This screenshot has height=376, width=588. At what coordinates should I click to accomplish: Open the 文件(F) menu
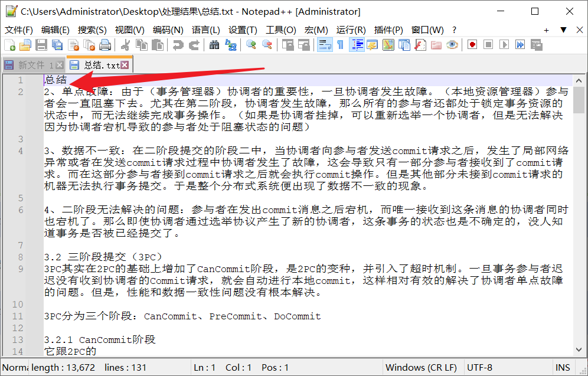pos(18,30)
